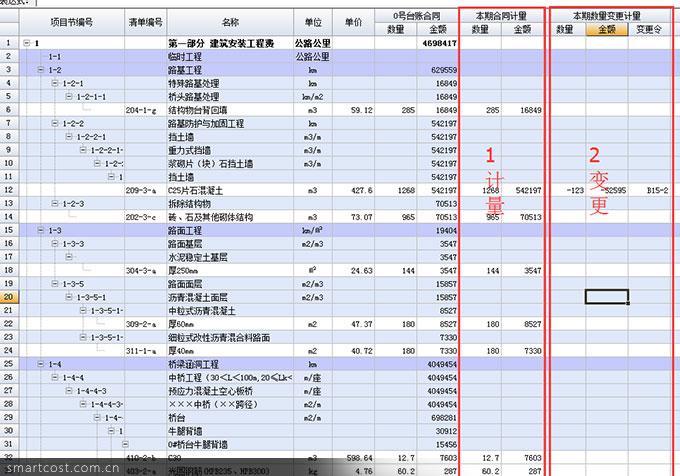Image resolution: width=680 pixels, height=476 pixels.
Task: Collapse the 桥台 row expander
Action: [x=97, y=417]
